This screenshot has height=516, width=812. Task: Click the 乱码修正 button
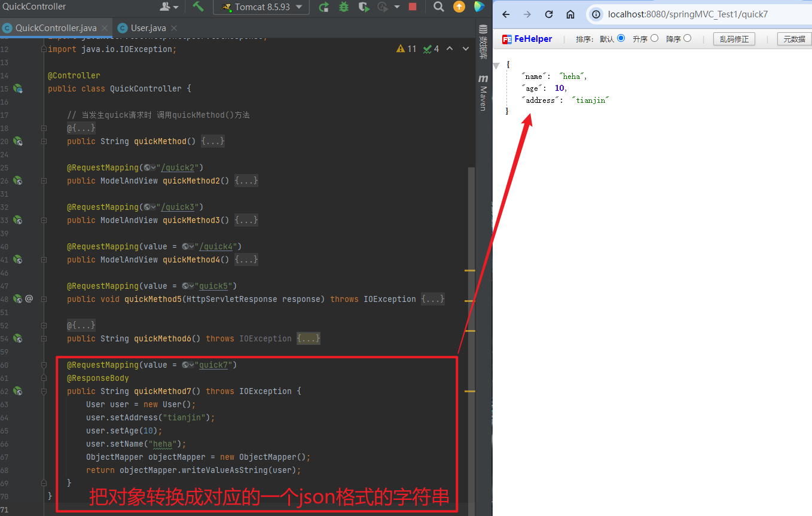pos(734,39)
